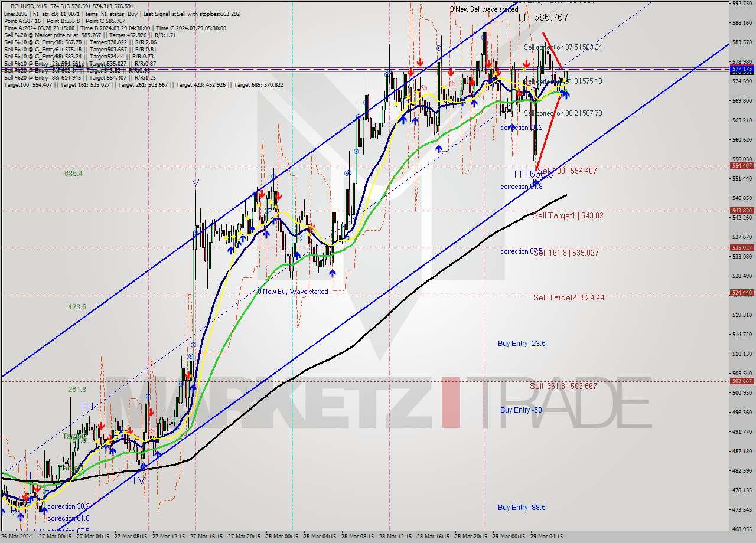This screenshot has height=543, width=756.
Task: Click '27 Mar 20:15' on the time axis
Action: 245,537
